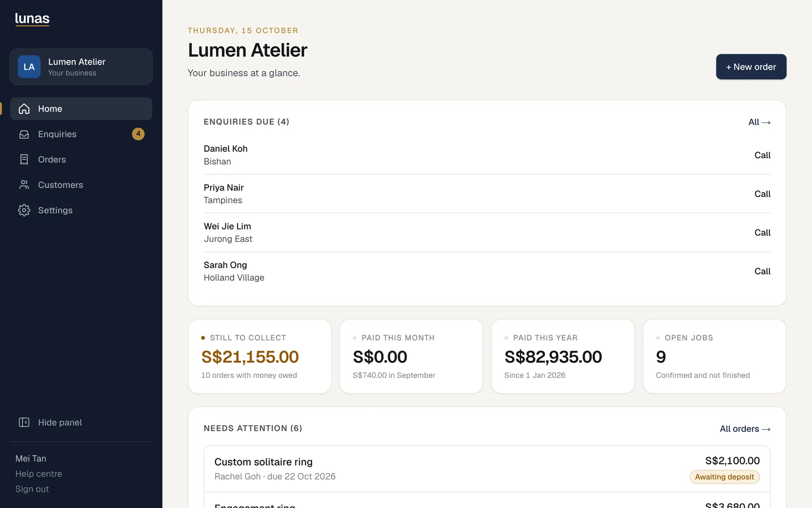Viewport: 812px width, 508px height.
Task: Click the Orders receipt icon
Action: (24, 160)
